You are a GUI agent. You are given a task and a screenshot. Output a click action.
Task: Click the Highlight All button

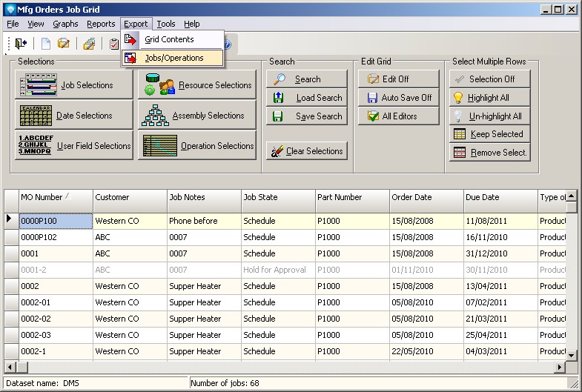[489, 98]
